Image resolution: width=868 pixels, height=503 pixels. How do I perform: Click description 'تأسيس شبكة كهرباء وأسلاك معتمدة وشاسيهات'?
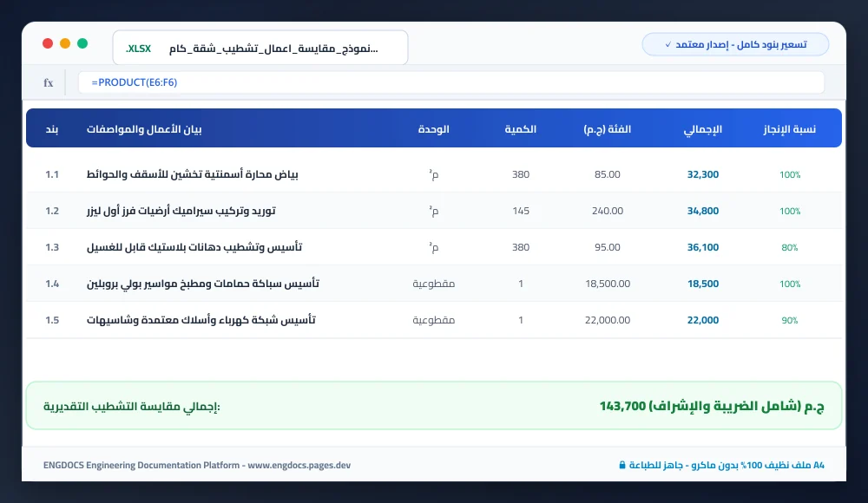pyautogui.click(x=201, y=320)
